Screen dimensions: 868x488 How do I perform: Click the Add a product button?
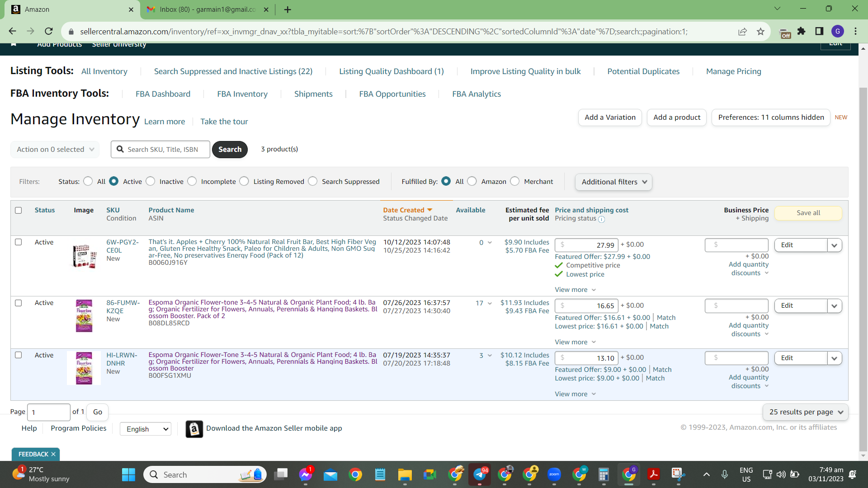(x=677, y=117)
